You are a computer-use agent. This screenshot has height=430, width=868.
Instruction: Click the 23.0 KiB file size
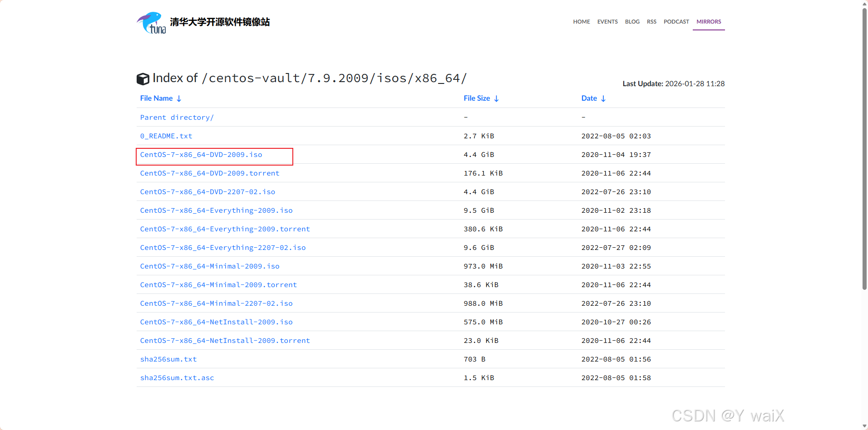pyautogui.click(x=481, y=341)
